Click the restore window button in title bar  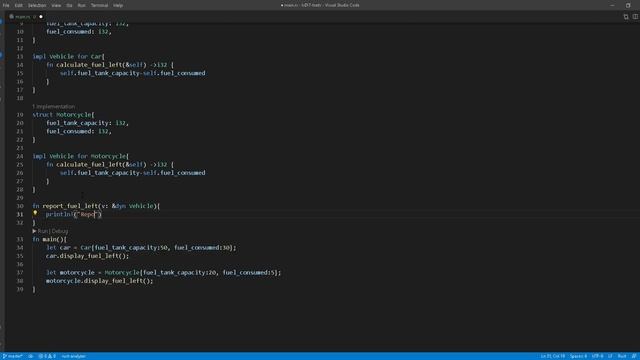pyautogui.click(x=628, y=5)
